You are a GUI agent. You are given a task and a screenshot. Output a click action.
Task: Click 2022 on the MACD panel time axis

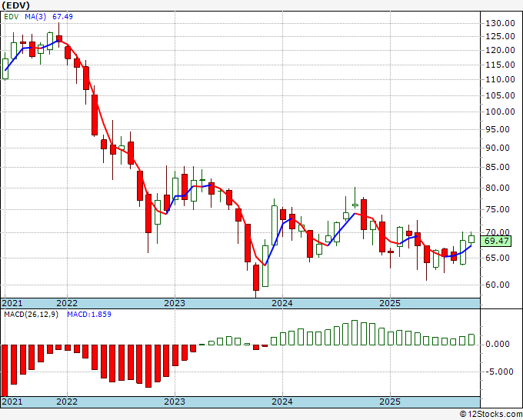point(67,402)
